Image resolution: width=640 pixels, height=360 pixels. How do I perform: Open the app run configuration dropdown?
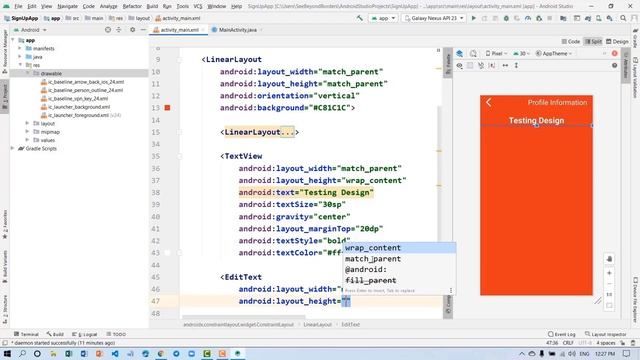point(383,18)
